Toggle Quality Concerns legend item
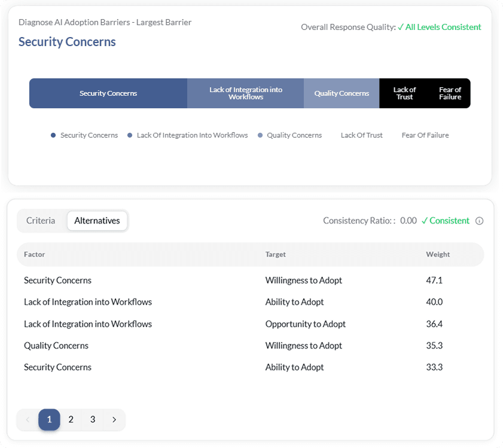 (289, 135)
